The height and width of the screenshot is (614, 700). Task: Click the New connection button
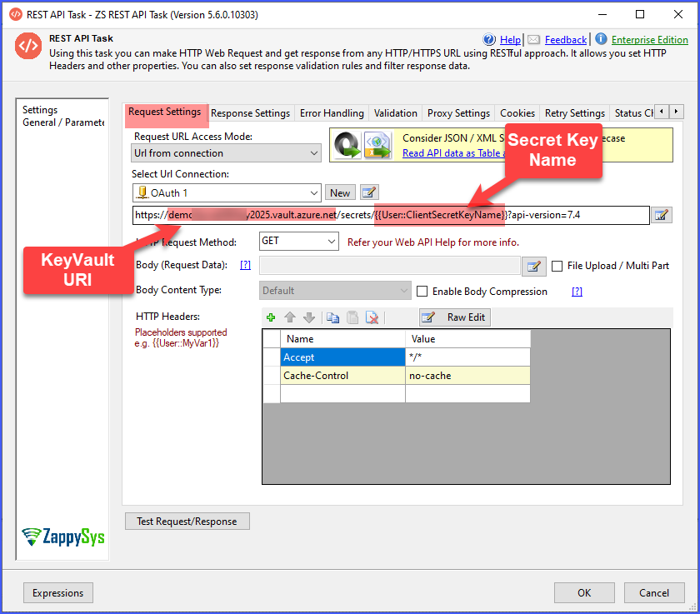tap(340, 192)
